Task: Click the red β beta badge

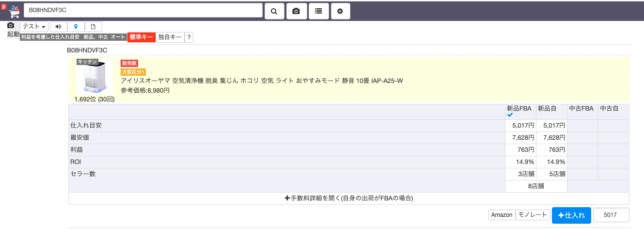Action: pos(3,8)
